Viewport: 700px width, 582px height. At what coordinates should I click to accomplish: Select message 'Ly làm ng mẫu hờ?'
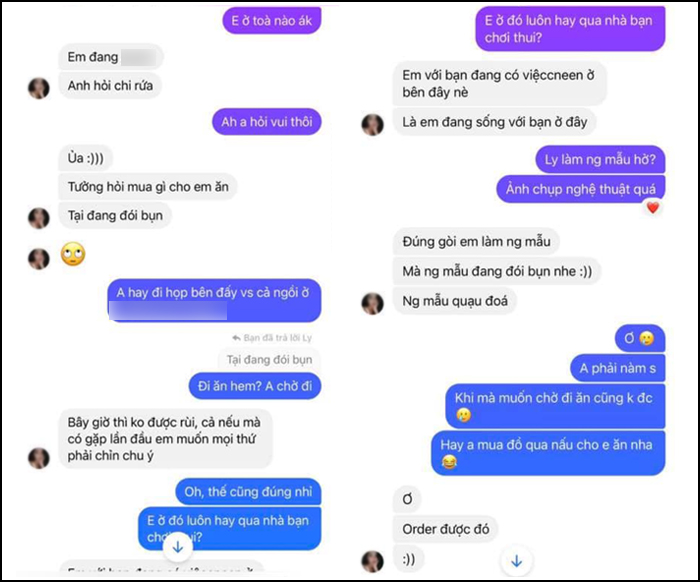point(600,159)
